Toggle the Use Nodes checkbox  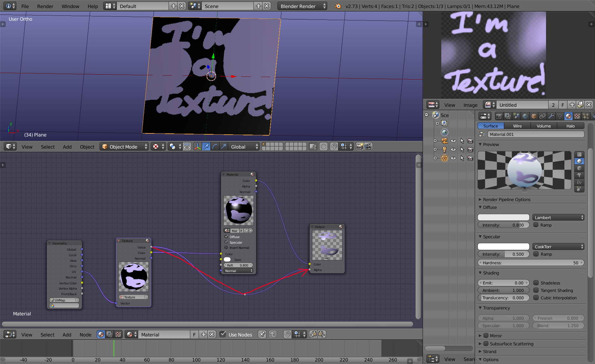point(223,334)
